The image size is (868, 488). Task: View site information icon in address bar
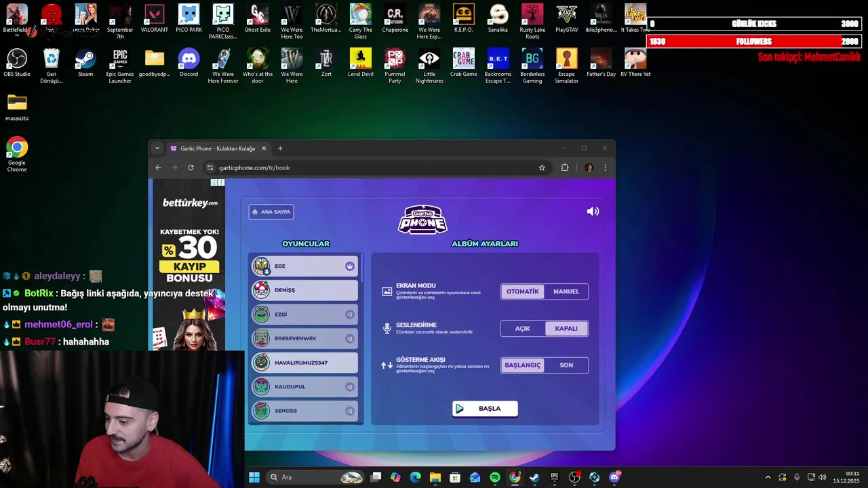point(210,167)
